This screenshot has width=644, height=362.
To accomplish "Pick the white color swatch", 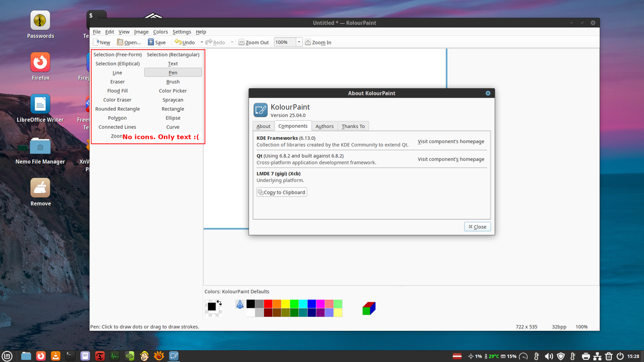I will [251, 312].
